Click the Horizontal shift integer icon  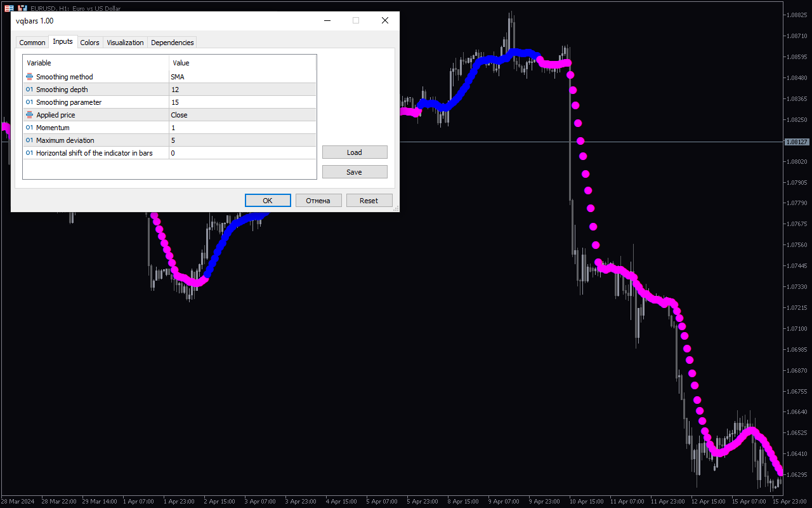coord(30,153)
